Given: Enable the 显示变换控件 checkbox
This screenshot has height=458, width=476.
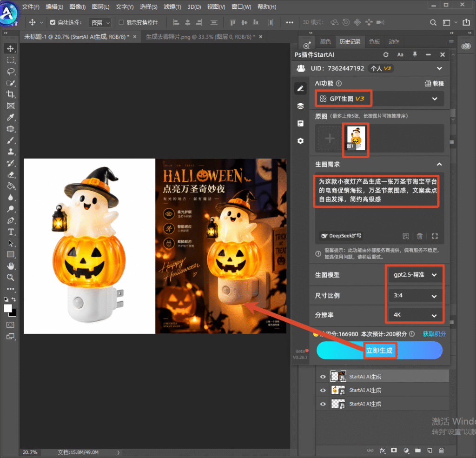Looking at the screenshot, I should coord(121,22).
